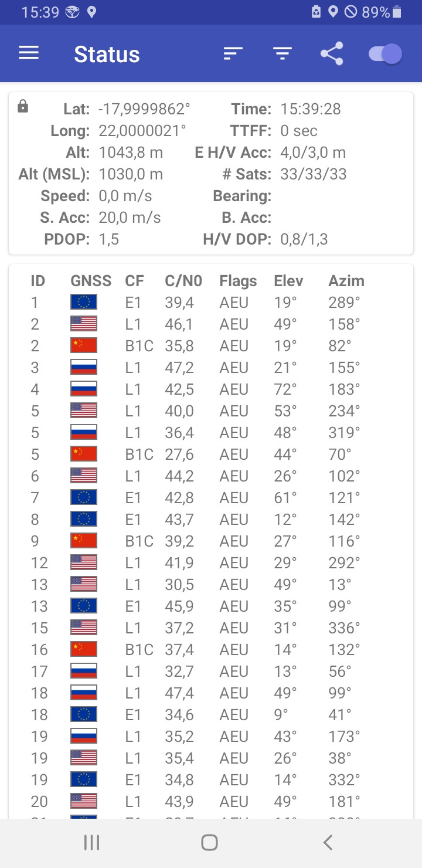The width and height of the screenshot is (422, 868).
Task: Open the sort satellites menu
Action: click(233, 54)
